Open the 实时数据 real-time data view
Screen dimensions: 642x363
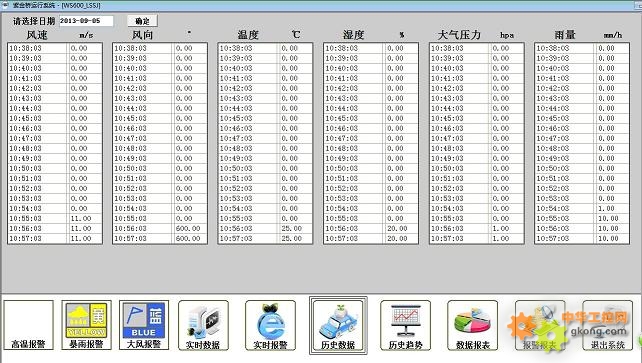click(x=203, y=325)
